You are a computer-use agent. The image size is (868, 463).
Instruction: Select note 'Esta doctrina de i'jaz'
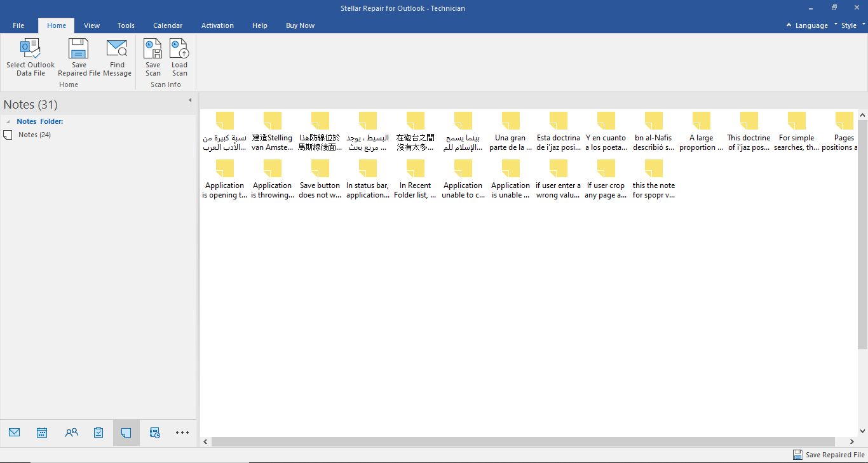[x=558, y=132]
